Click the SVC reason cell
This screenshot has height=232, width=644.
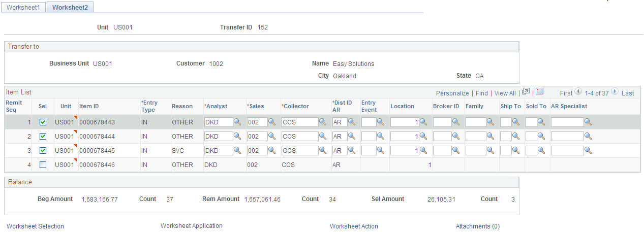pyautogui.click(x=178, y=151)
